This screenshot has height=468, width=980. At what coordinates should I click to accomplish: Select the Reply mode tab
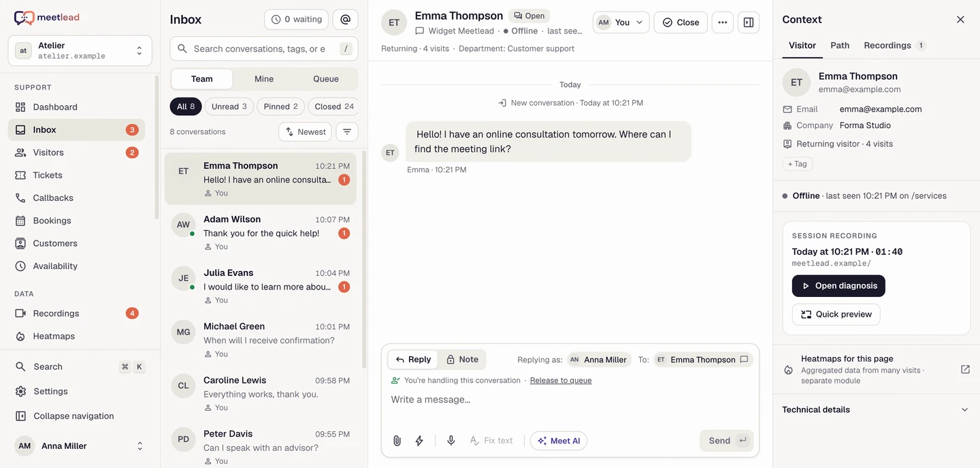pos(413,360)
